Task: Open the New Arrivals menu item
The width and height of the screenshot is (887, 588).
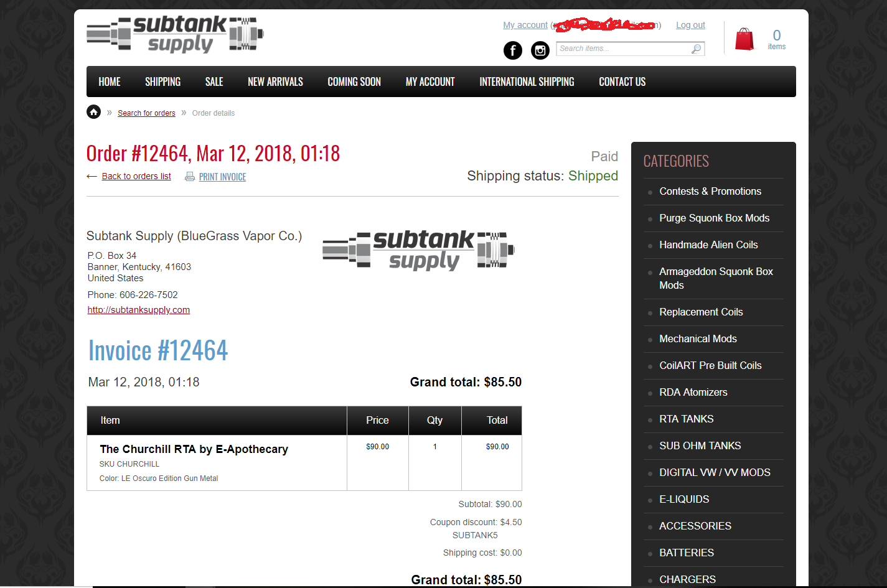Action: coord(275,82)
